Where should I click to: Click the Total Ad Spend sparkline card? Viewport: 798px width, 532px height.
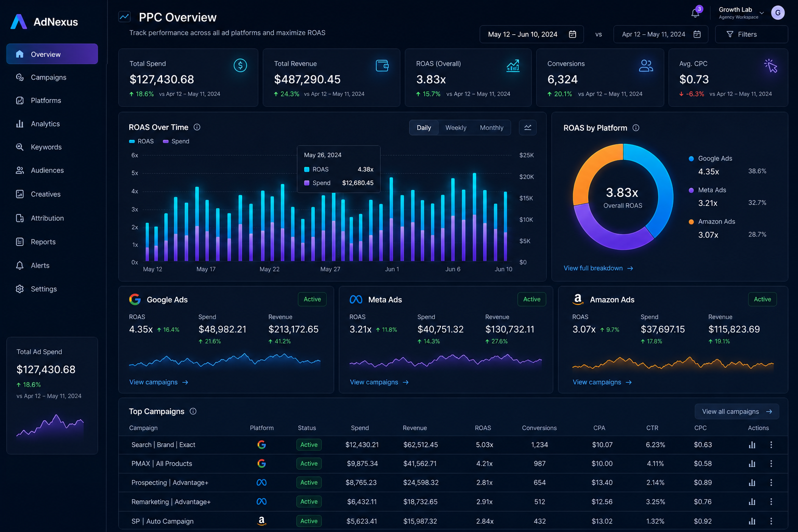[x=52, y=396]
